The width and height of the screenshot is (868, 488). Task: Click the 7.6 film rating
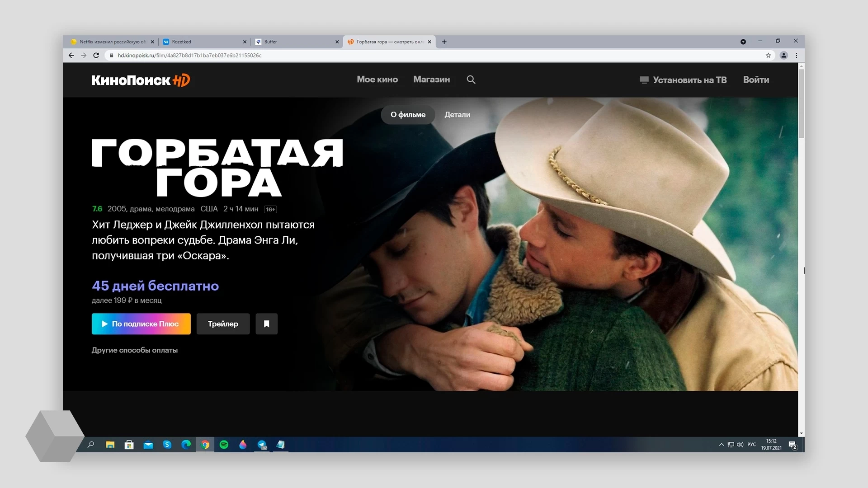click(97, 209)
